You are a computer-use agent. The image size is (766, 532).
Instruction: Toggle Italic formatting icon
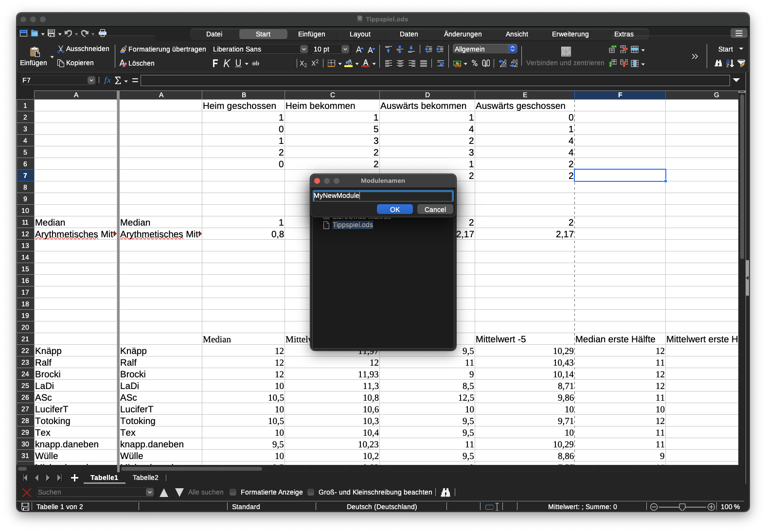coord(227,63)
